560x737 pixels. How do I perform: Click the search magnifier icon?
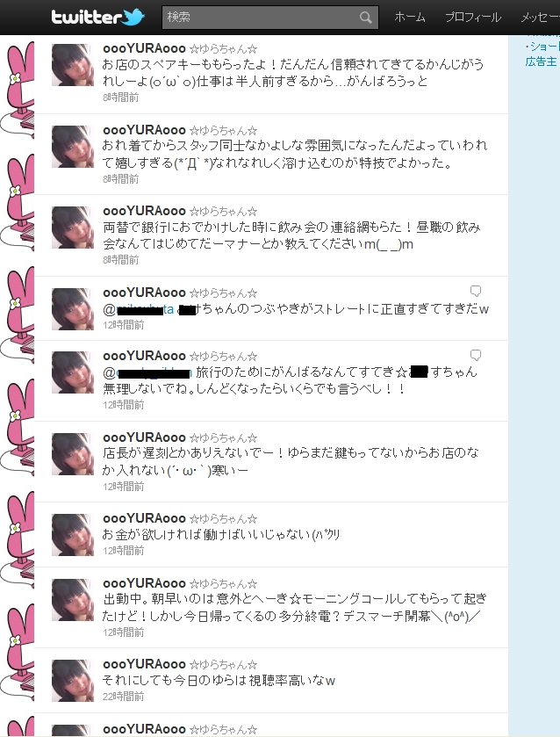click(x=365, y=18)
